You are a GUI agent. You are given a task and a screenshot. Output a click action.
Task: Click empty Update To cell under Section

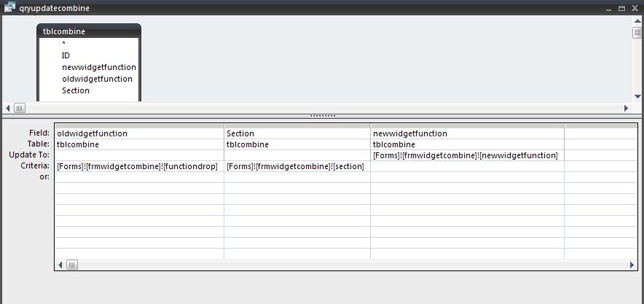point(297,156)
